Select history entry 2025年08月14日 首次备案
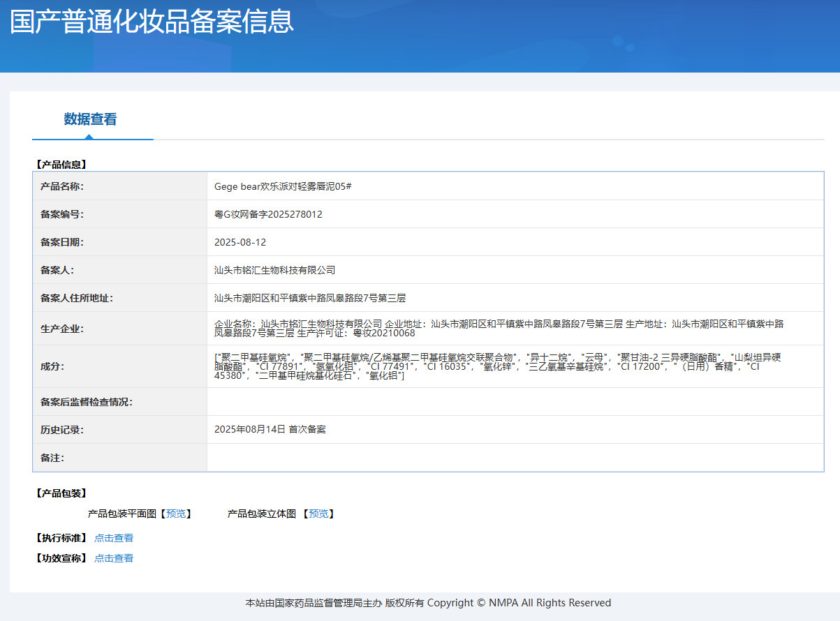 [270, 430]
